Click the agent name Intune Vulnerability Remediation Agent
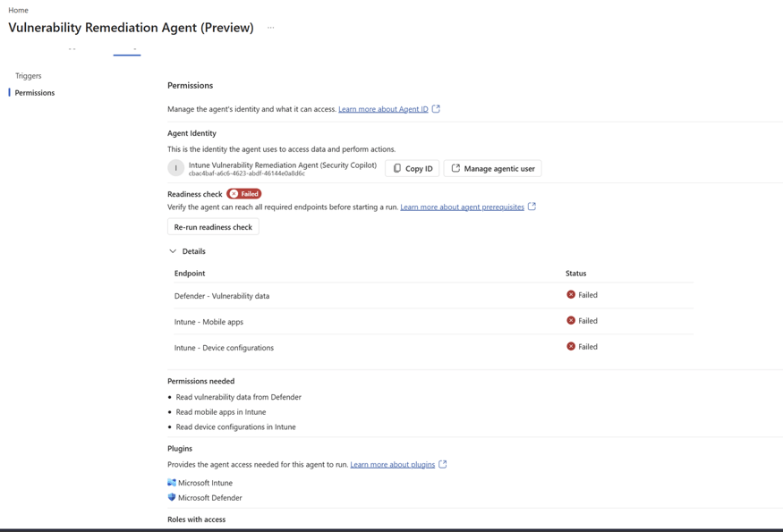Viewport: 783px width, 532px height. point(283,165)
